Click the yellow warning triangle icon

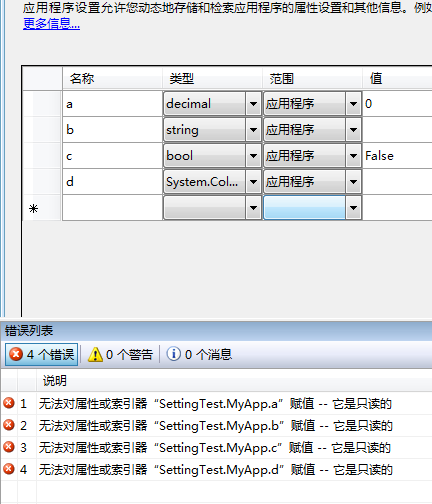click(x=95, y=354)
